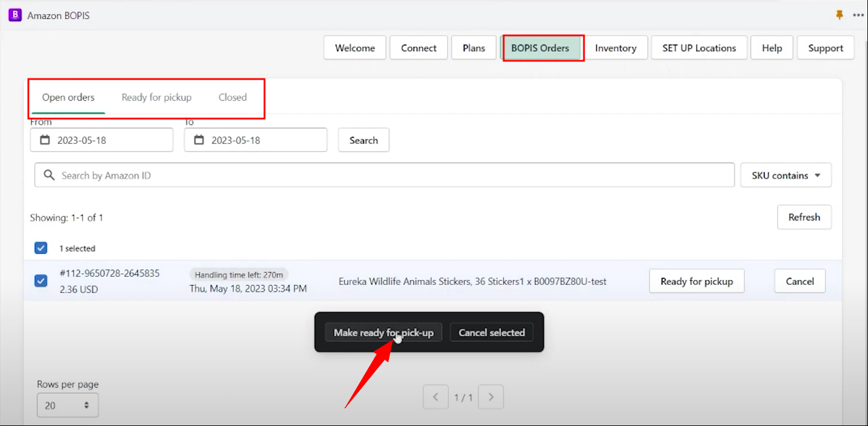This screenshot has height=426, width=868.
Task: Switch to the Closed orders tab
Action: (x=233, y=97)
